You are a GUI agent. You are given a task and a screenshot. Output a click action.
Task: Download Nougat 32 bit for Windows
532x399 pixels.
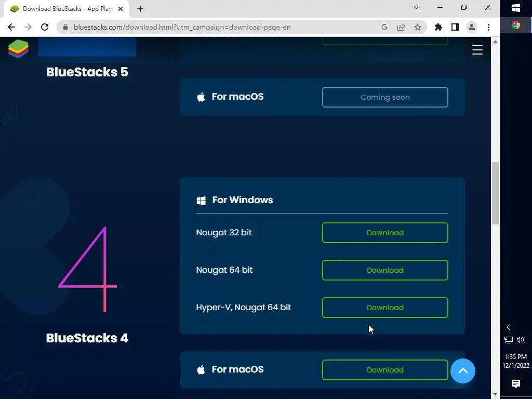(385, 233)
